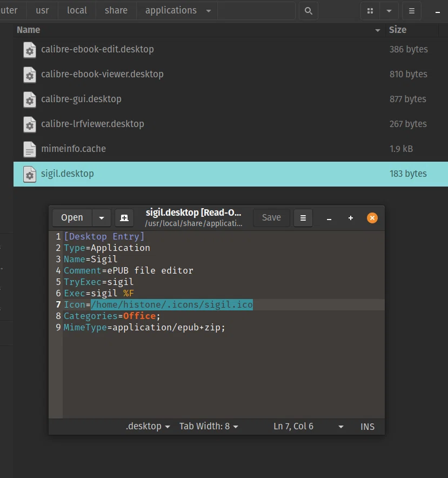
Task: Click the 1.9 kB size value
Action: pos(401,149)
